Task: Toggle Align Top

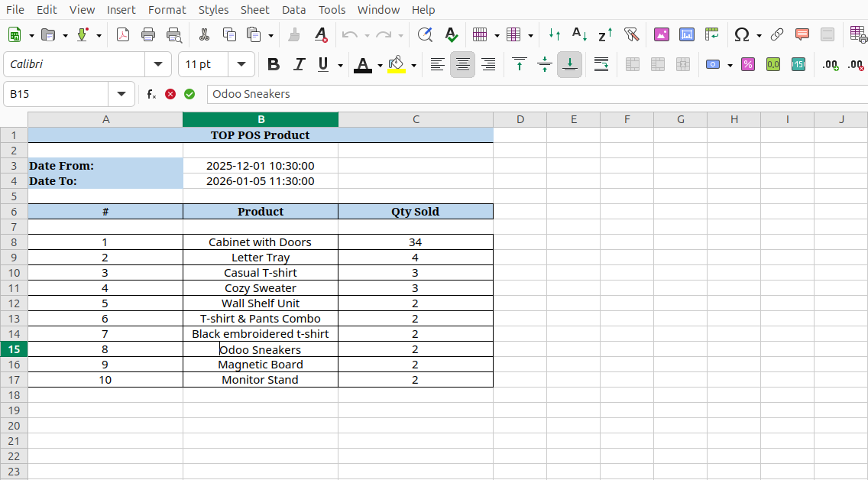Action: pyautogui.click(x=520, y=64)
